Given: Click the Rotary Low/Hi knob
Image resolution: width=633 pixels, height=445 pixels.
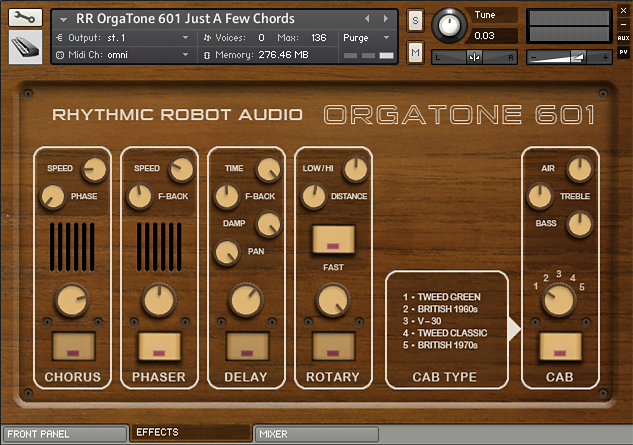Looking at the screenshot, I should [x=355, y=169].
